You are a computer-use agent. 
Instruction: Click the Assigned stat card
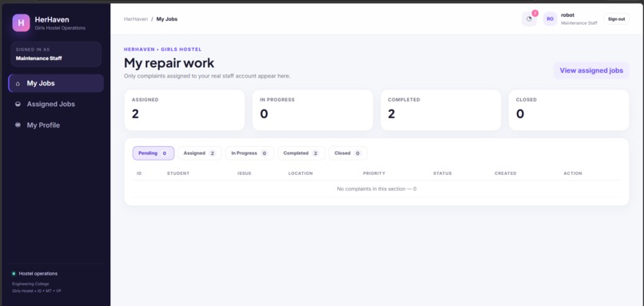(185, 110)
